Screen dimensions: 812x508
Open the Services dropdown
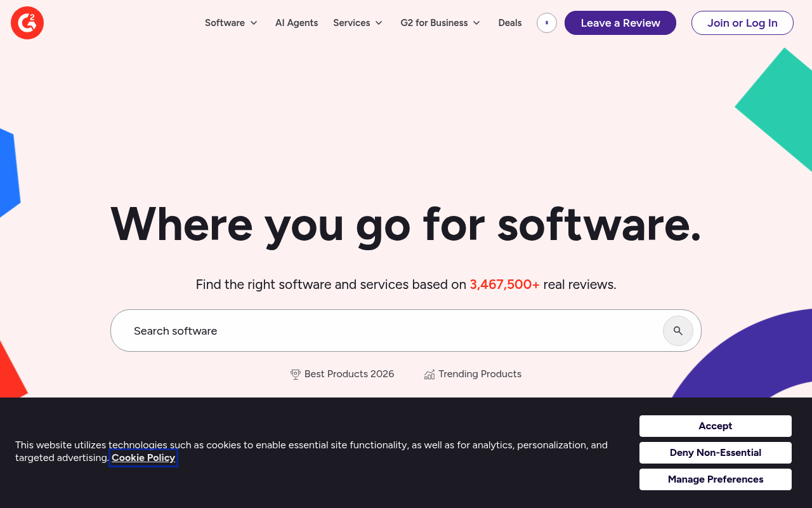(358, 23)
